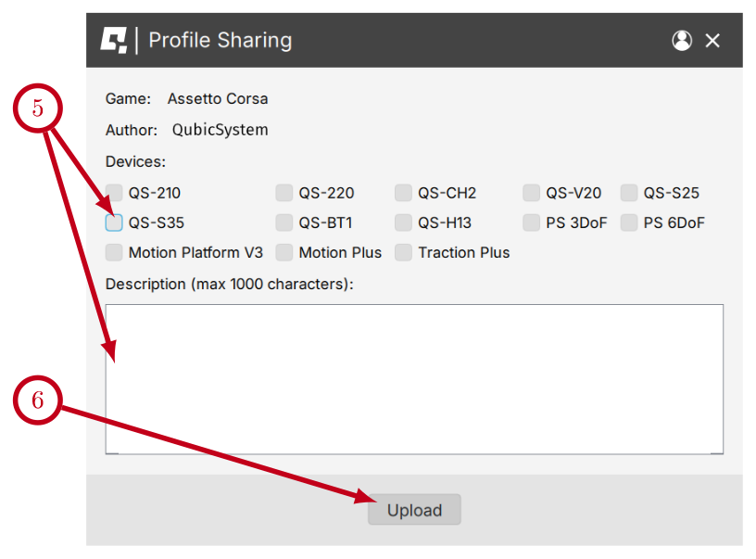
Task: Open the user account icon
Action: (682, 41)
